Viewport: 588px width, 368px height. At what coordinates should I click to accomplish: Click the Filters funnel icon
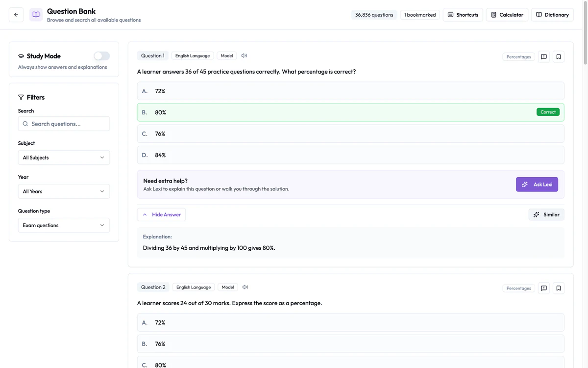click(21, 97)
